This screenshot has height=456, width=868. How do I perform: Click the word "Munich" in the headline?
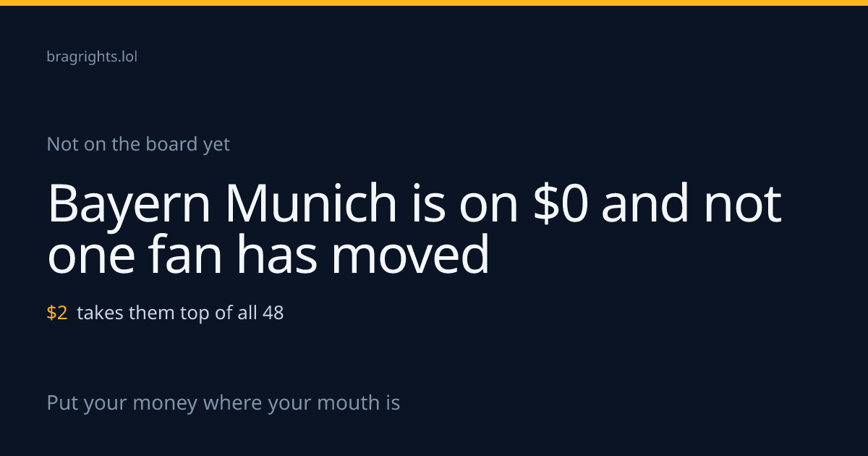(x=311, y=203)
